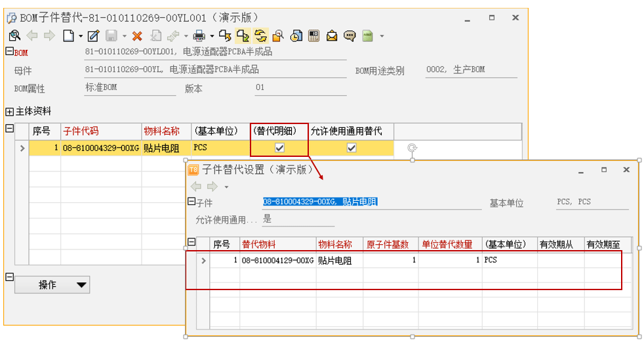The height and width of the screenshot is (342, 644).
Task: Open the dropdown arrow next to New icon
Action: [81, 36]
